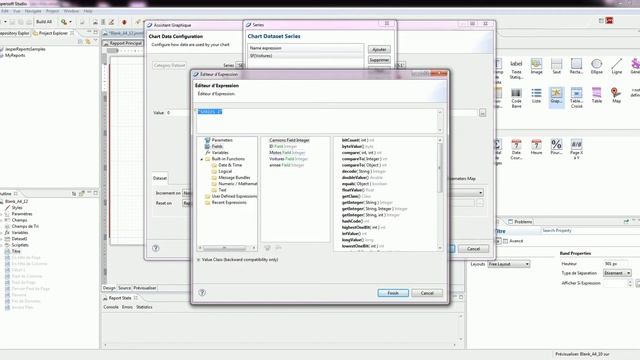Choose the Ligne tool in the palette

(616, 66)
